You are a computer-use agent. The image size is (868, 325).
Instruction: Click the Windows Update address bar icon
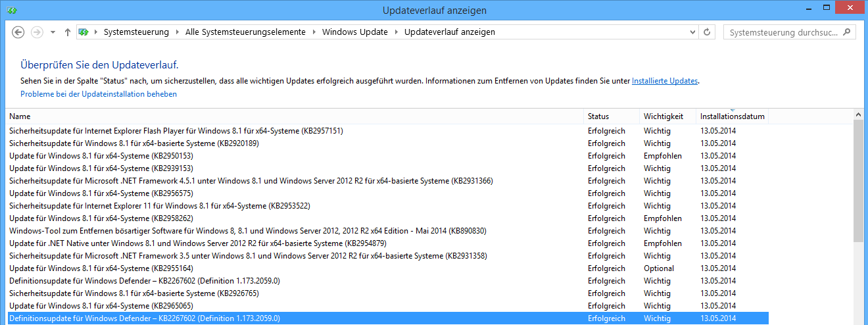pos(84,32)
